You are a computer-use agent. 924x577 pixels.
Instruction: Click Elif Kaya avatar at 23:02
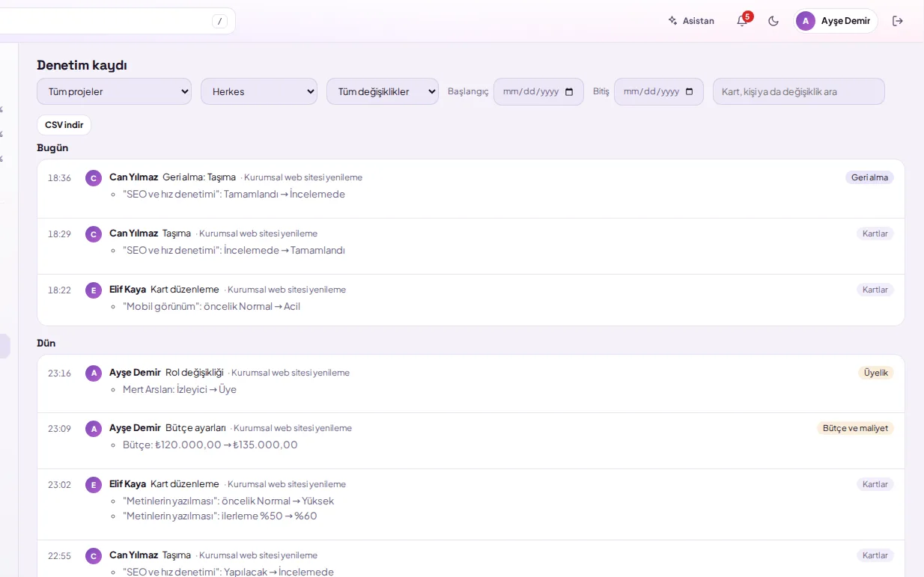[x=94, y=485]
